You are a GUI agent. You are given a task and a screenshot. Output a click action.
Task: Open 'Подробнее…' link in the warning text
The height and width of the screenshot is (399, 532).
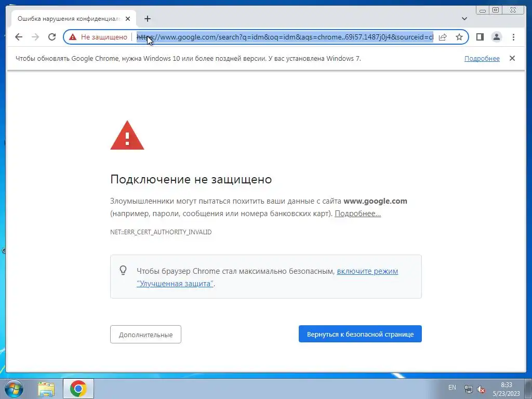[x=357, y=214]
